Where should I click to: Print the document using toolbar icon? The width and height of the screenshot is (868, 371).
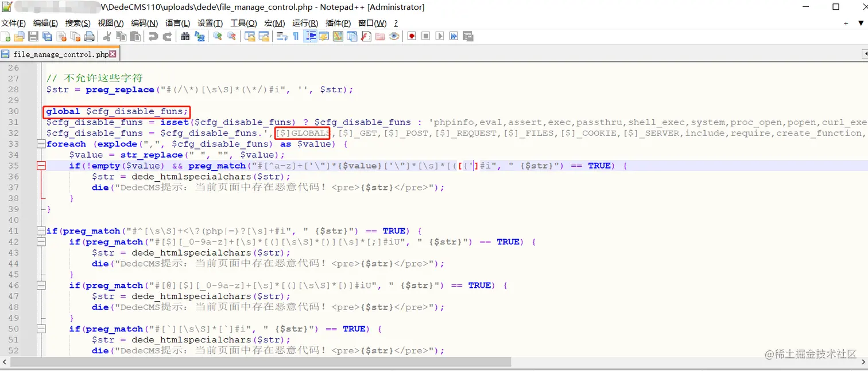[89, 36]
